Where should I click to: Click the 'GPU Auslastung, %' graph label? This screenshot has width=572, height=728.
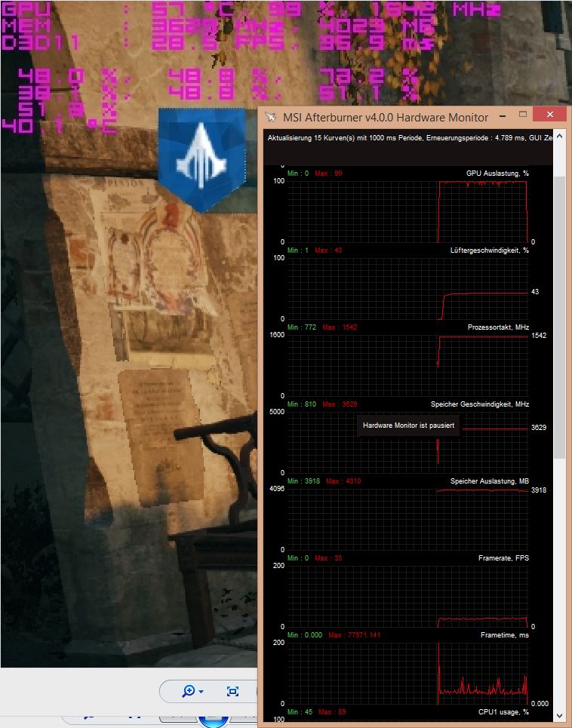click(x=497, y=174)
